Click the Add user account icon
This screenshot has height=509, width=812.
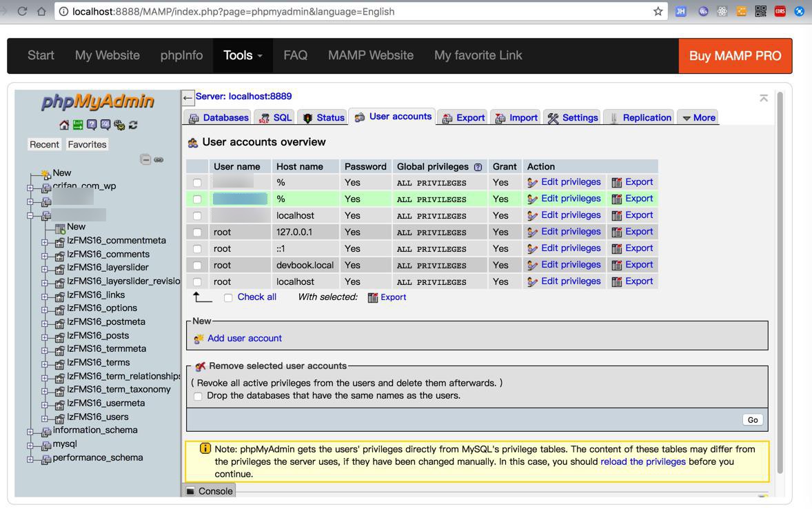click(x=199, y=339)
